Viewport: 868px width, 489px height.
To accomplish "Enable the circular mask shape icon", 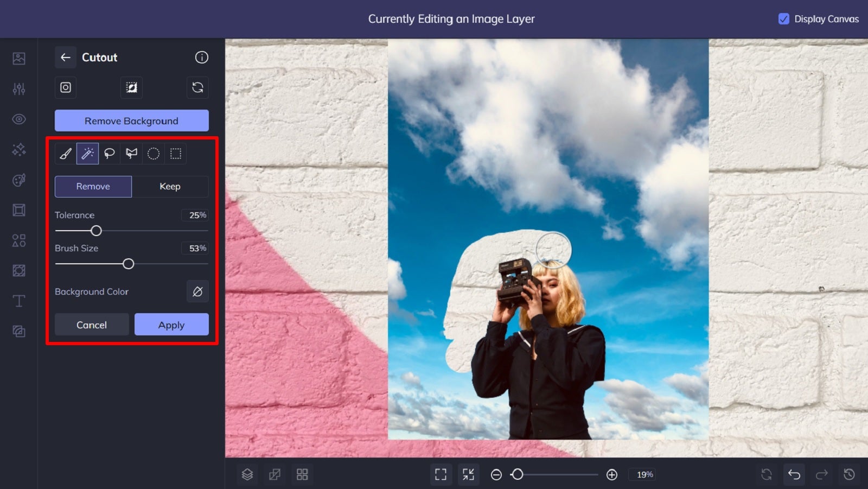I will coord(65,87).
